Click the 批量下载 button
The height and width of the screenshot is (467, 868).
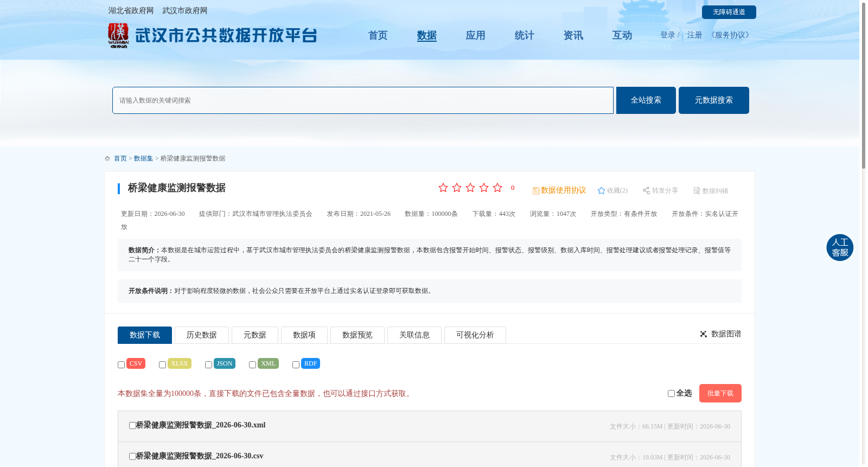720,393
